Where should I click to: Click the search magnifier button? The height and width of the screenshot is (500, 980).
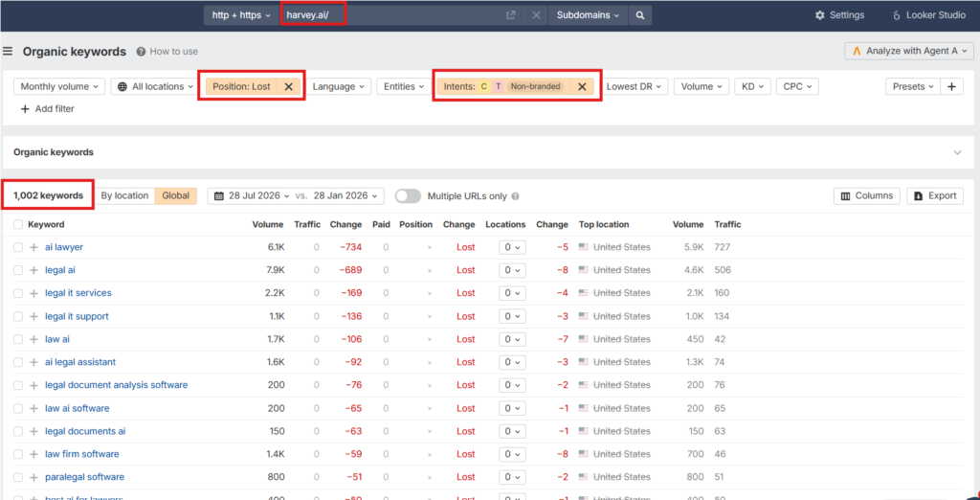[640, 15]
